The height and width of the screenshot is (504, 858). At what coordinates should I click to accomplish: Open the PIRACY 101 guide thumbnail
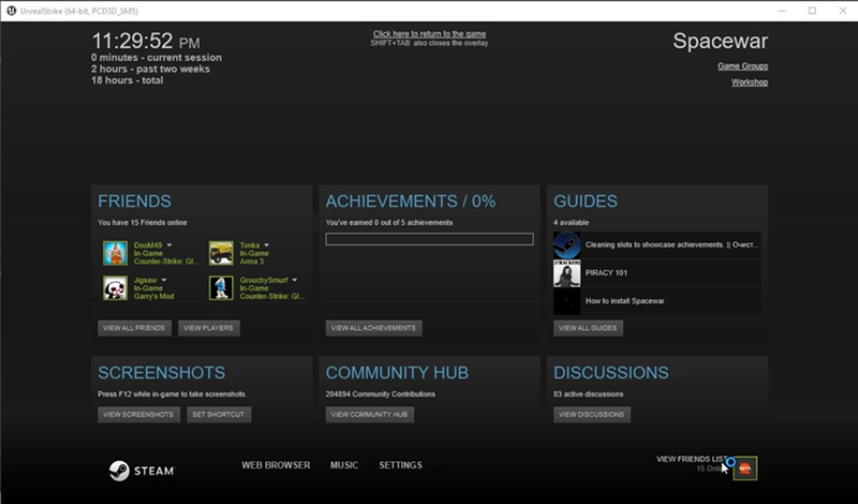(x=567, y=273)
